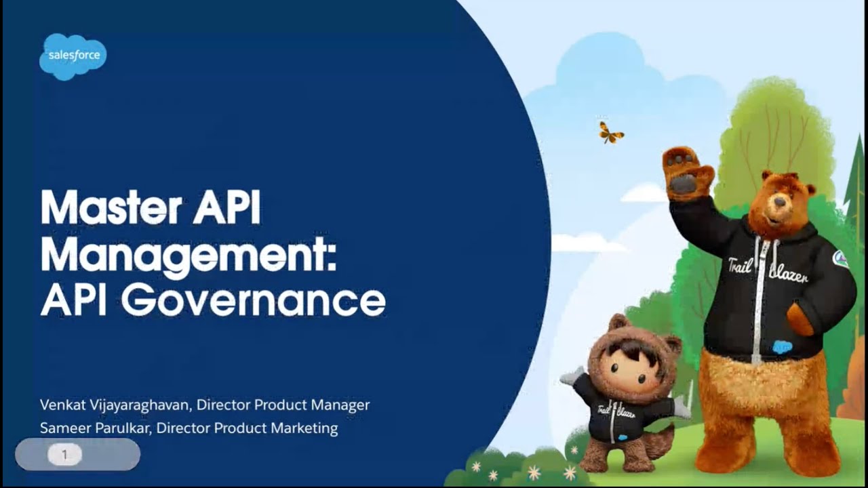Viewport: 868px width, 488px height.
Task: Click the slide number 1 indicator
Action: (x=65, y=455)
